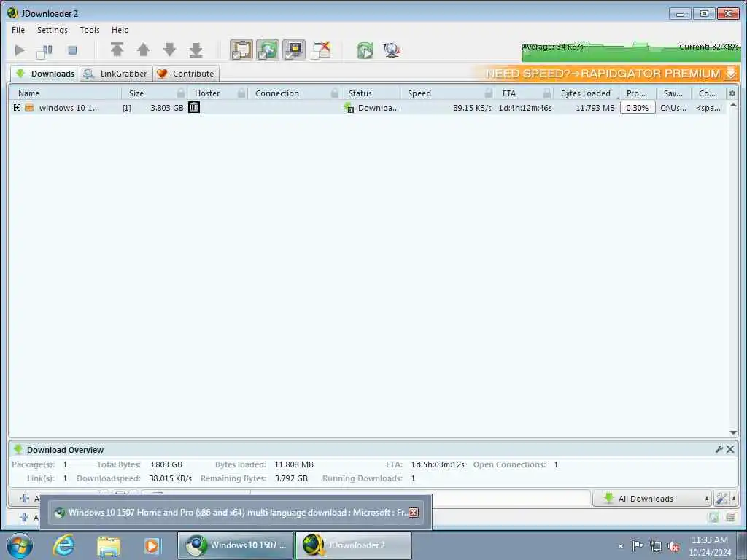The width and height of the screenshot is (747, 560).
Task: Open the Help menu
Action: pos(120,29)
